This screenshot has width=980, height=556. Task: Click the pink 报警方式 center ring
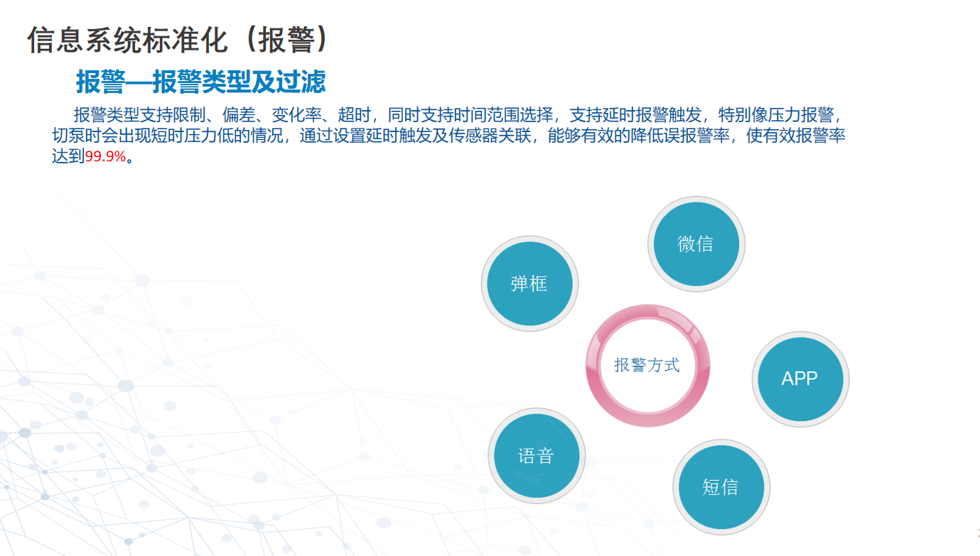coord(647,366)
